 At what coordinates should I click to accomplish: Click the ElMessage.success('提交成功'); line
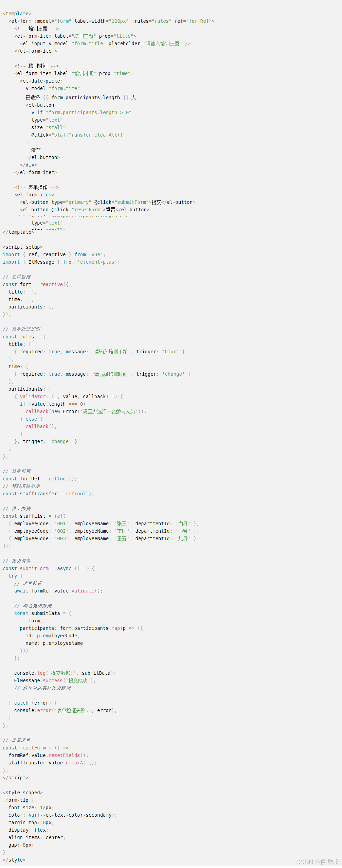[x=55, y=680]
